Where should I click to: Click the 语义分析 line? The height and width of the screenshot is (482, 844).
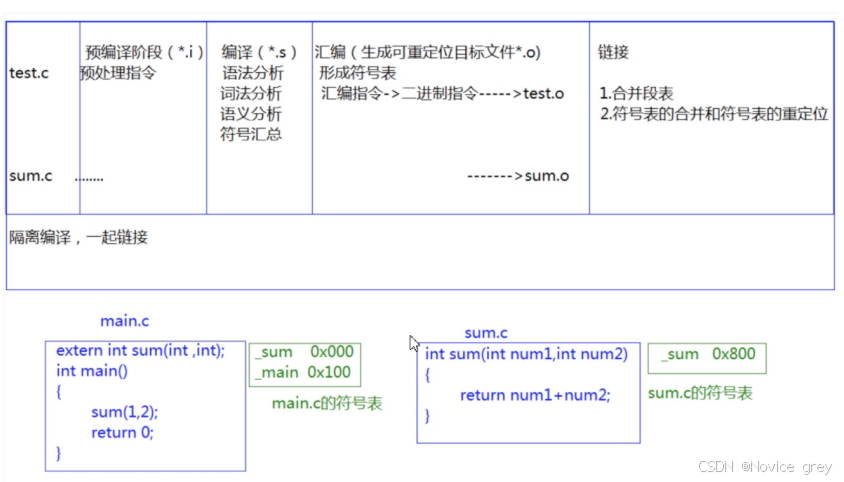click(x=250, y=114)
